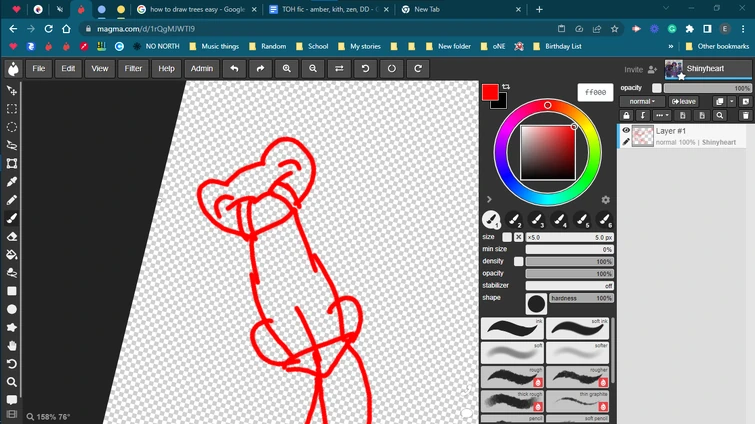Open the chat speech bubble

coord(12,400)
